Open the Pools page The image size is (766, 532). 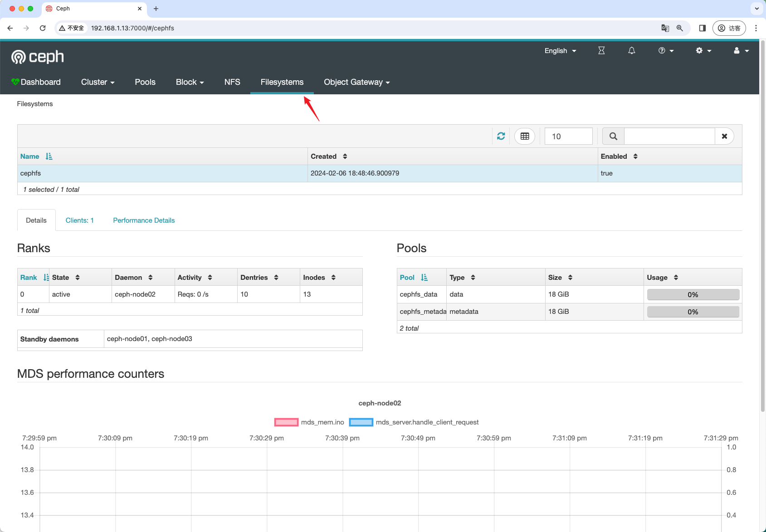[x=145, y=82]
